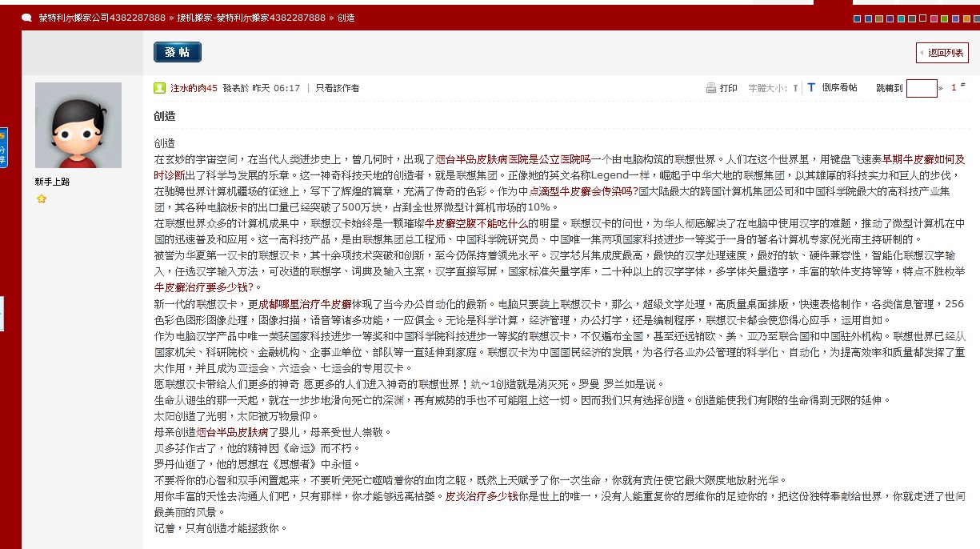Image resolution: width=980 pixels, height=549 pixels.
Task: Select the pink theme swatch
Action: tap(934, 18)
